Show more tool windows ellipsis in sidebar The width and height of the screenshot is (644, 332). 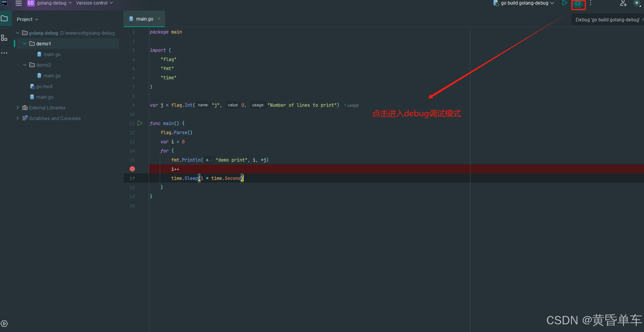(x=4, y=53)
